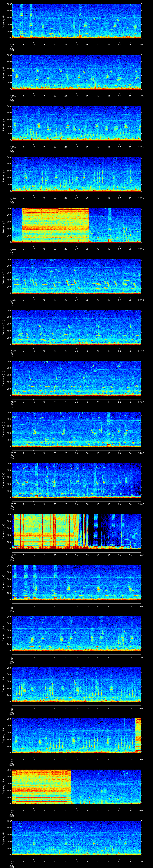Screen dimensions: 153x868
Task: Select the spectrogram panel starting at 1:15:00
Action: tap(77, 72)
